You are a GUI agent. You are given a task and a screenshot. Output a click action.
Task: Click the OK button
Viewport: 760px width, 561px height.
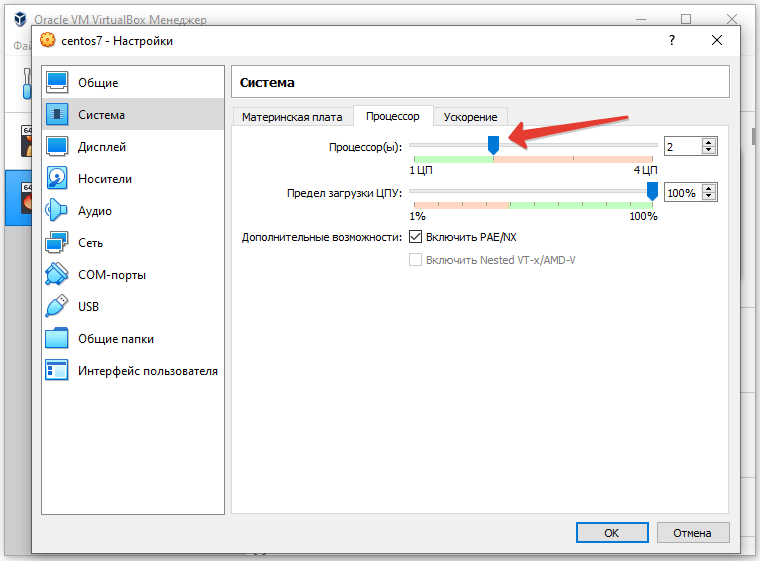point(611,533)
